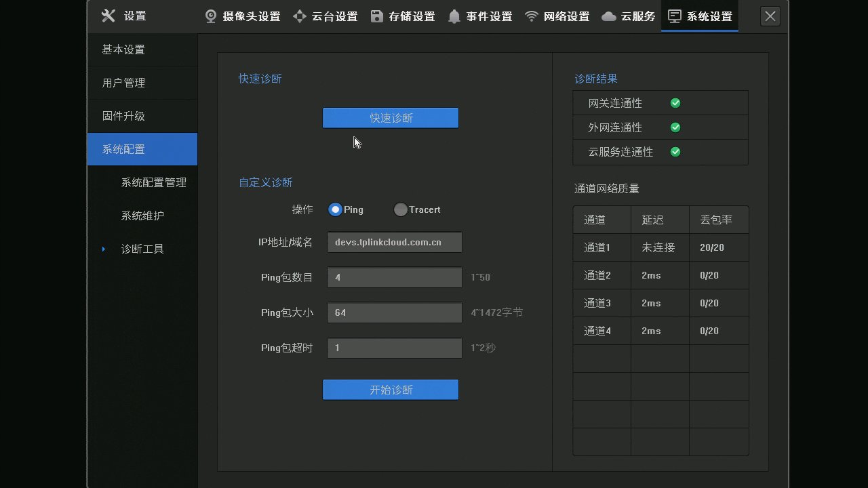Open 系统配置管理 submenu entry
868x488 pixels.
(x=153, y=182)
